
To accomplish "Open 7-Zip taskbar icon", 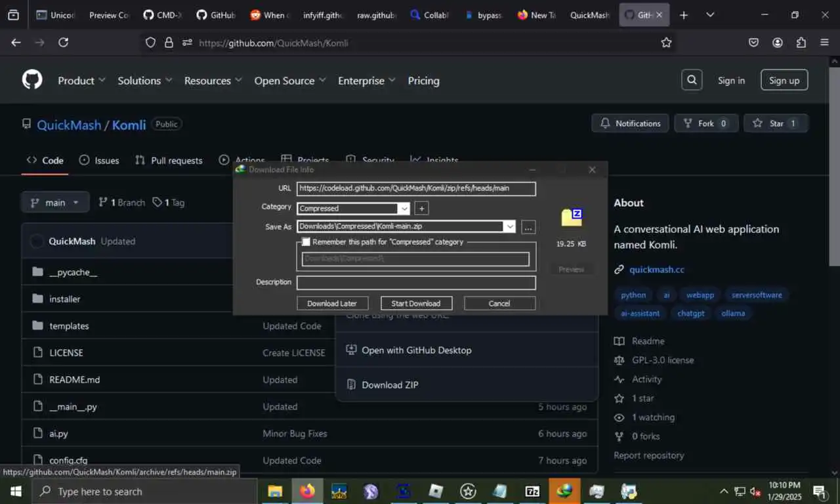I will tap(532, 491).
